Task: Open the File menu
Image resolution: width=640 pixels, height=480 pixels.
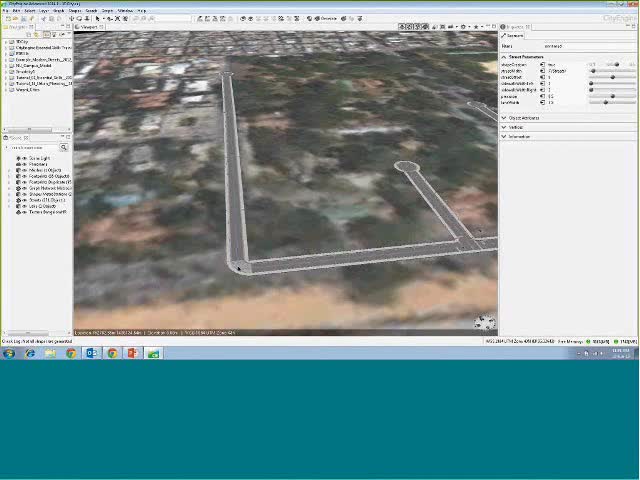Action: pyautogui.click(x=5, y=11)
